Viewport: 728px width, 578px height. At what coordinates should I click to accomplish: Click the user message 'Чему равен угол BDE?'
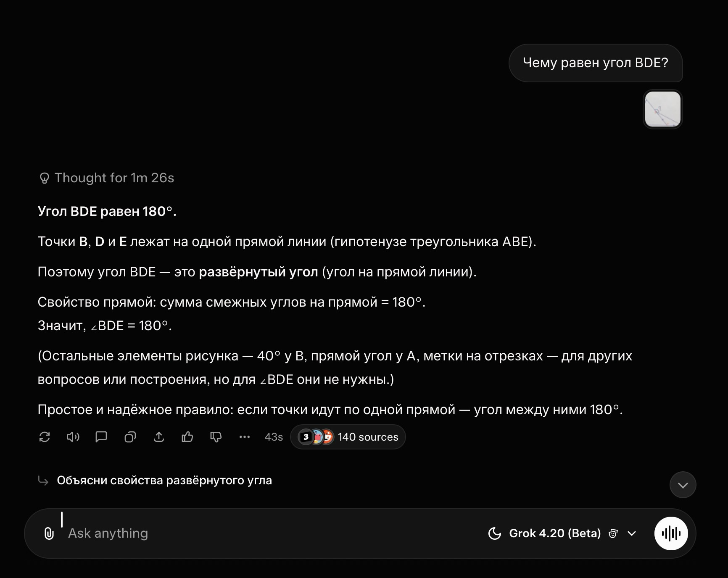coord(595,63)
